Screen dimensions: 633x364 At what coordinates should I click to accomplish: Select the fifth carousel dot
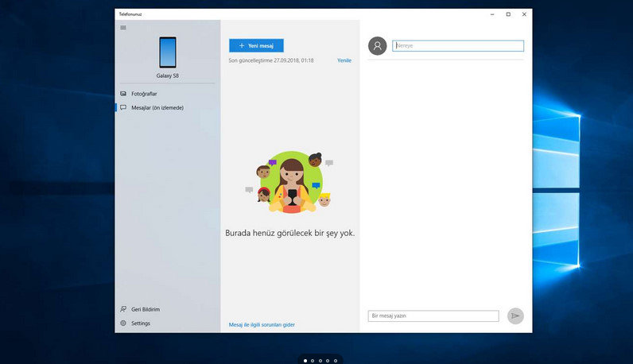[x=335, y=361]
